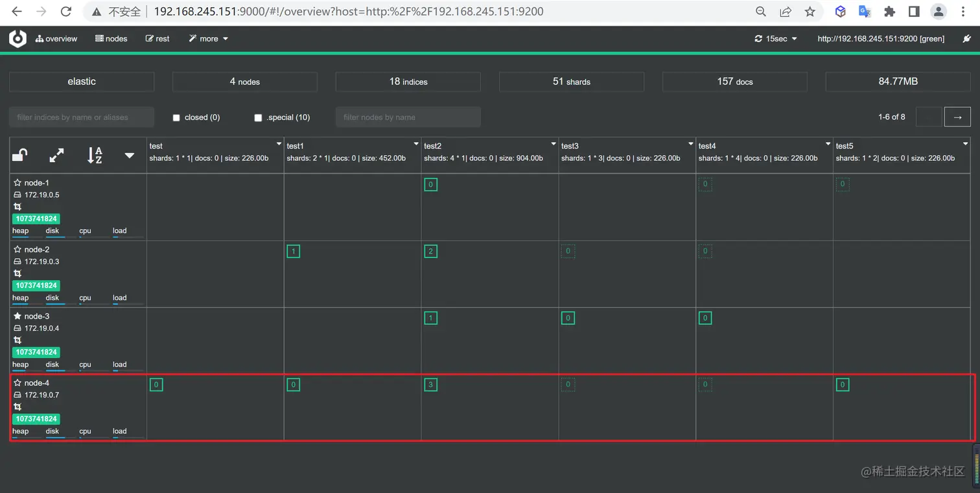Screen dimensions: 980x493
Task: Click the plug connect icon in navbar
Action: (967, 39)
